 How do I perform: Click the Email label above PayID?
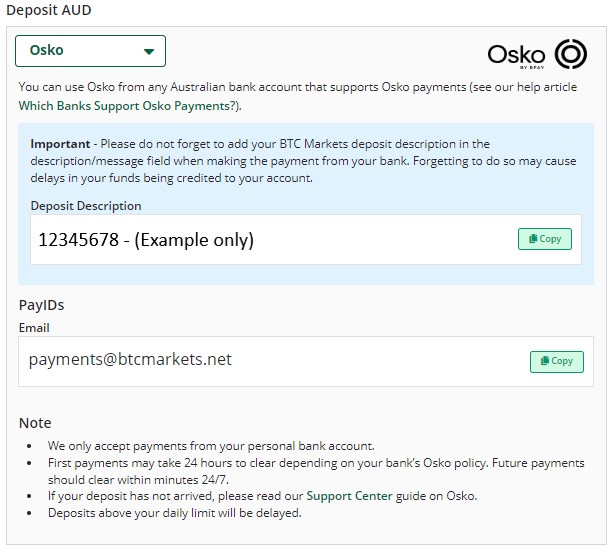[x=34, y=328]
